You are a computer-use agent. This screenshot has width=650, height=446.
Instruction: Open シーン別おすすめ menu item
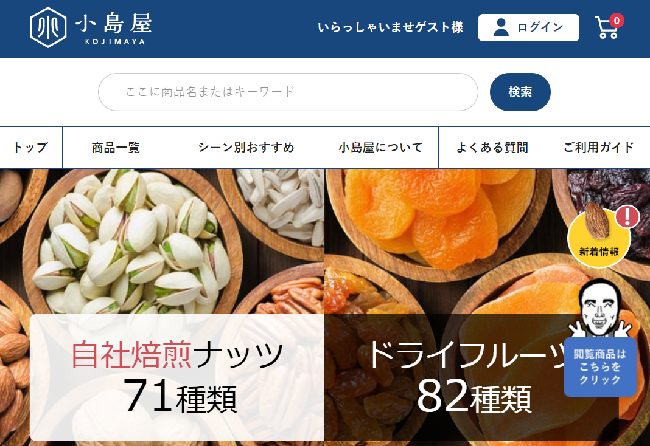point(246,148)
